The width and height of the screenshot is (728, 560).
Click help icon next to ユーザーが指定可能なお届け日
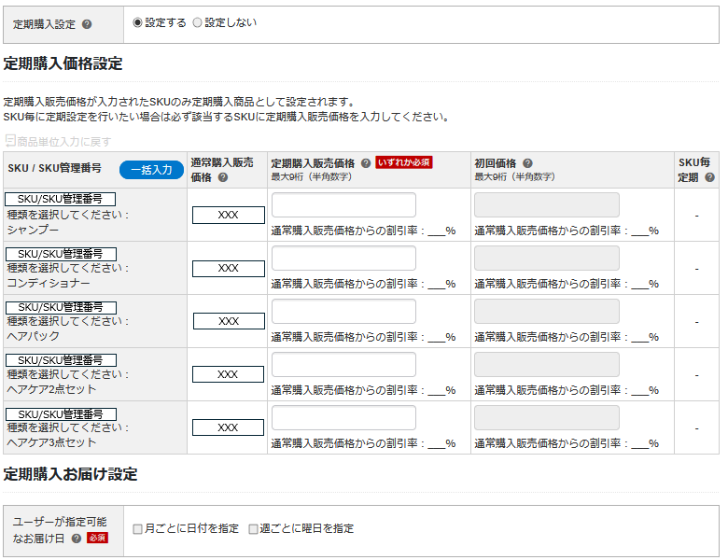pos(77,539)
